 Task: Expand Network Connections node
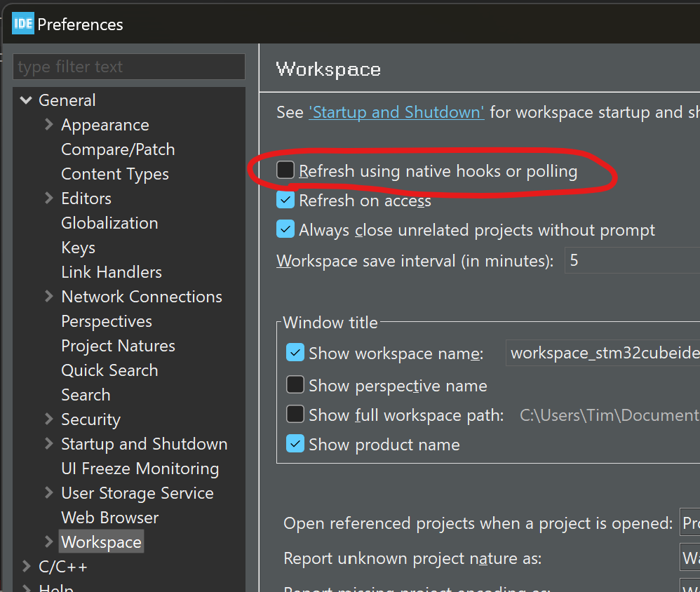tap(48, 296)
